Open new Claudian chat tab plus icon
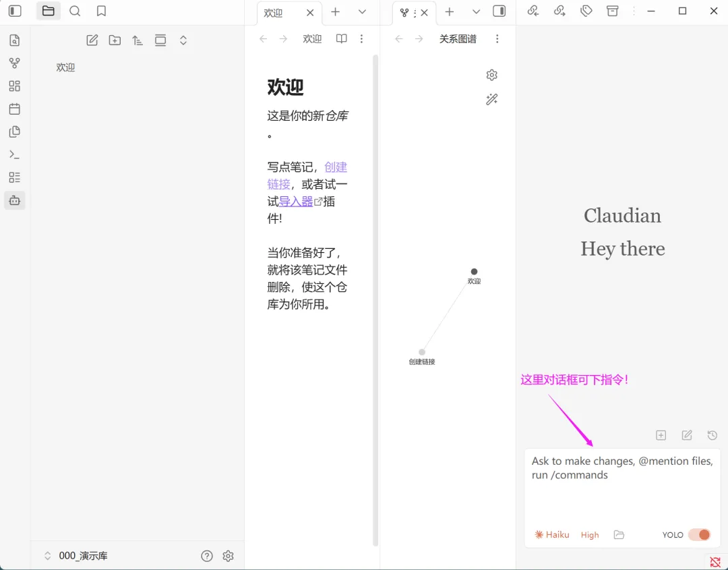Screen dimensions: 728x570 pyautogui.click(x=661, y=435)
